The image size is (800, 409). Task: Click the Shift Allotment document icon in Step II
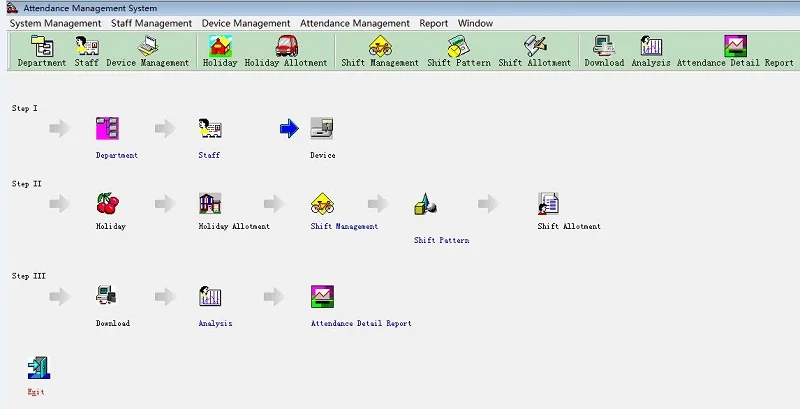point(548,203)
